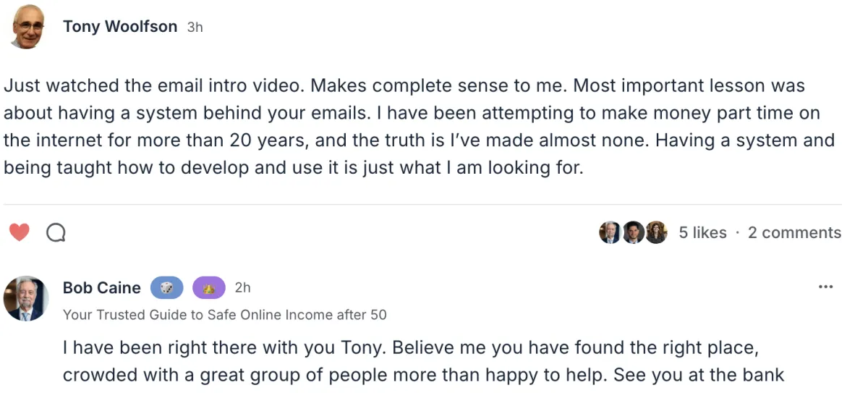This screenshot has width=868, height=393.
Task: Click the blue dice badge
Action: pos(166,288)
